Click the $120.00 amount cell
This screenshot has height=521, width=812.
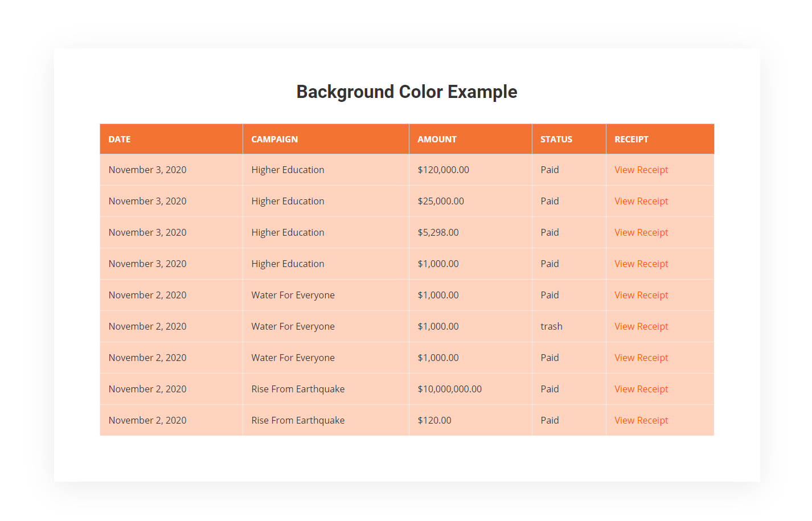click(434, 420)
